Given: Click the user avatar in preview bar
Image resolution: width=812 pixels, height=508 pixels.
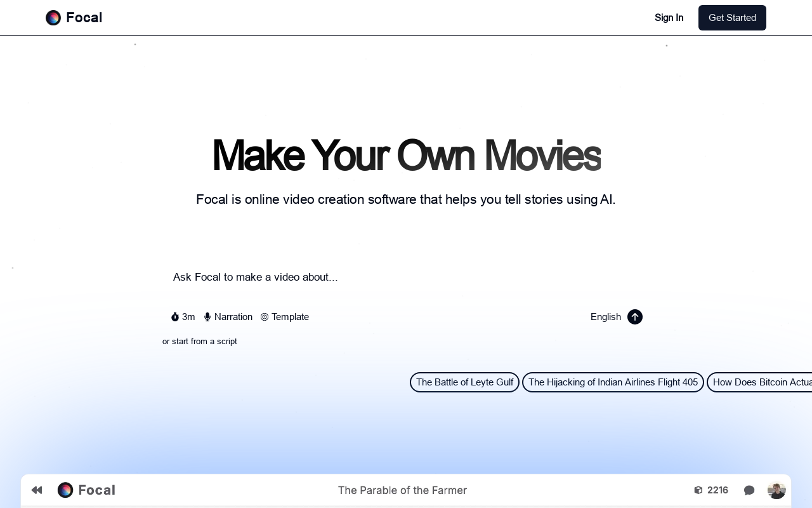Looking at the screenshot, I should pos(776,490).
